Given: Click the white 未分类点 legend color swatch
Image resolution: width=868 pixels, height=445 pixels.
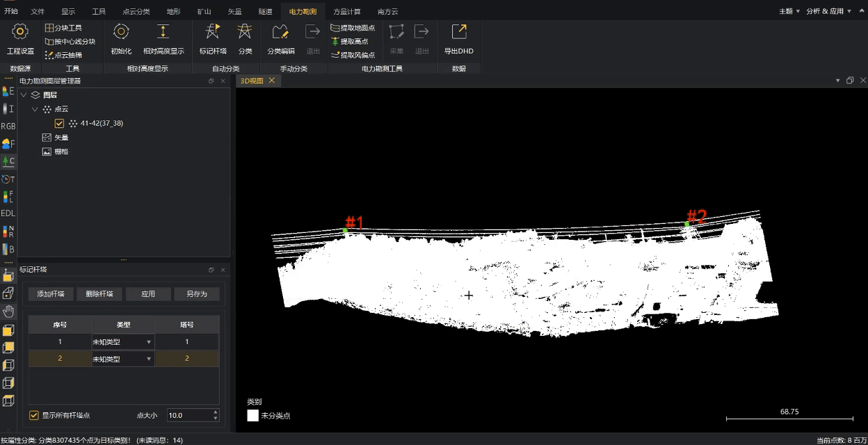Looking at the screenshot, I should 253,415.
